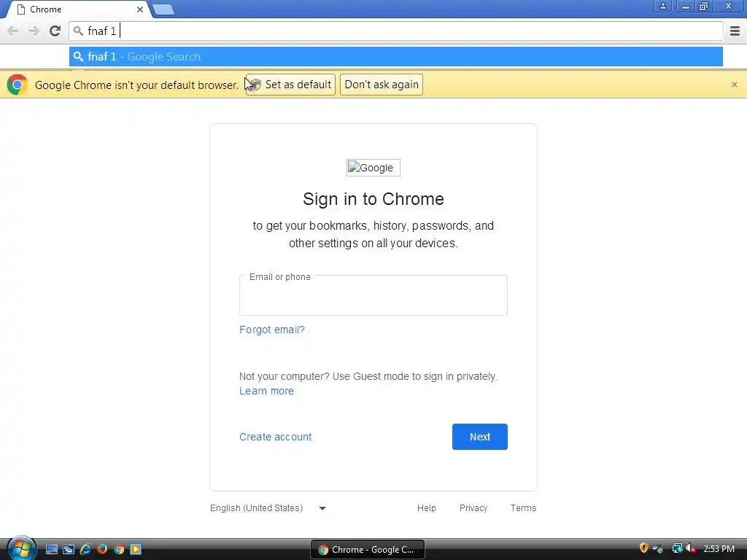Image resolution: width=747 pixels, height=560 pixels.
Task: Open the Help footer link
Action: pos(426,508)
